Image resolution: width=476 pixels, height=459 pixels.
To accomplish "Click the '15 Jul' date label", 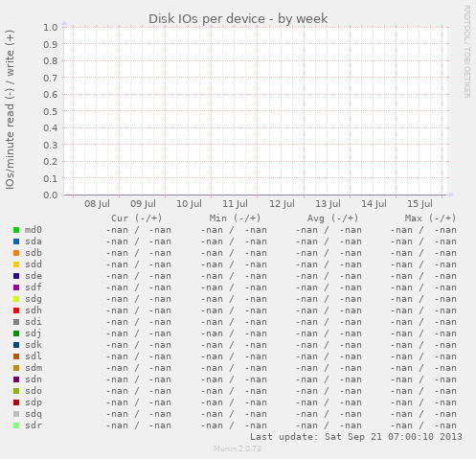I will click(419, 204).
